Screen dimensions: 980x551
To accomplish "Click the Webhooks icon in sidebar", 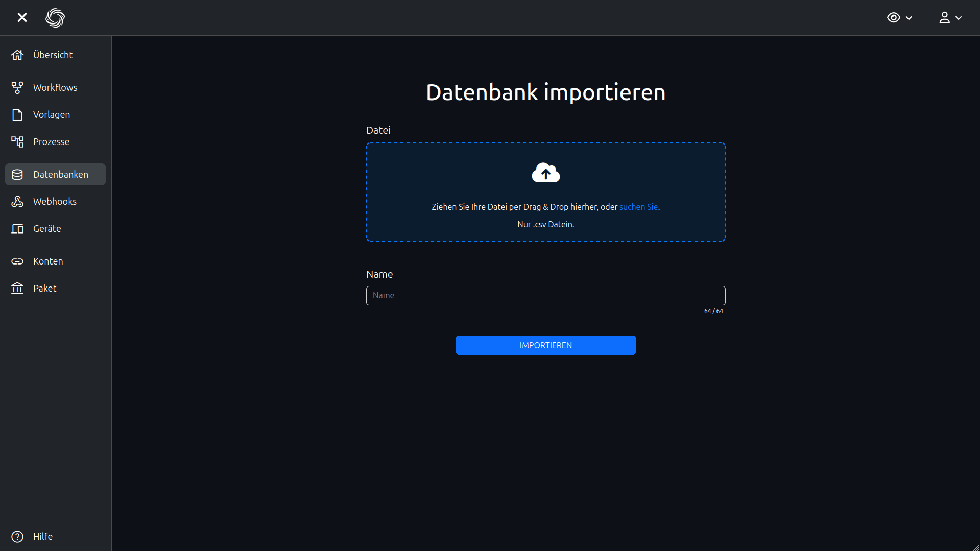I will [17, 201].
